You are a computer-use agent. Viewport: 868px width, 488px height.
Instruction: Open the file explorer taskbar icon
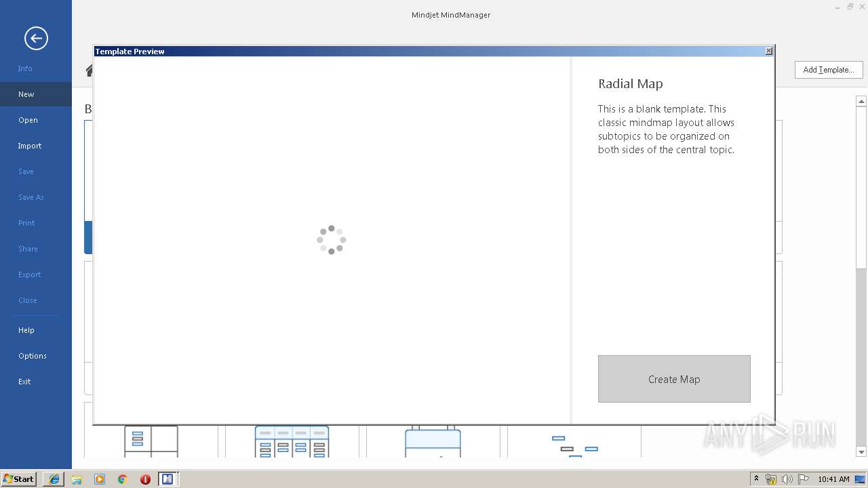click(77, 479)
